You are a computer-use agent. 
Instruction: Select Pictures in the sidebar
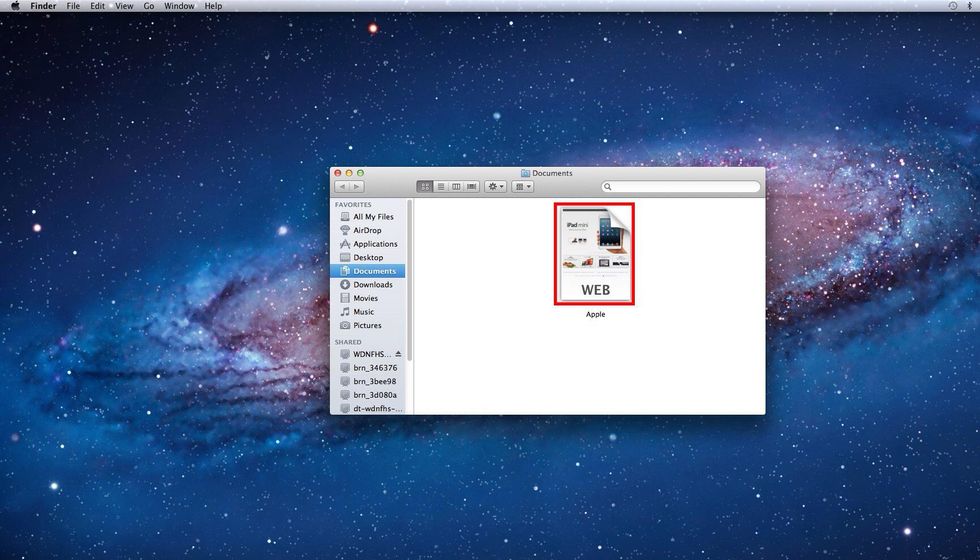pos(366,325)
